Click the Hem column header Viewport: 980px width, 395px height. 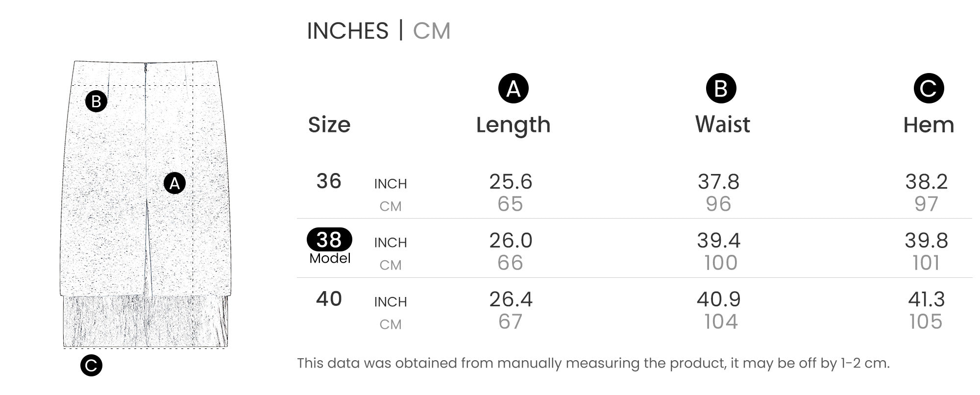click(929, 125)
